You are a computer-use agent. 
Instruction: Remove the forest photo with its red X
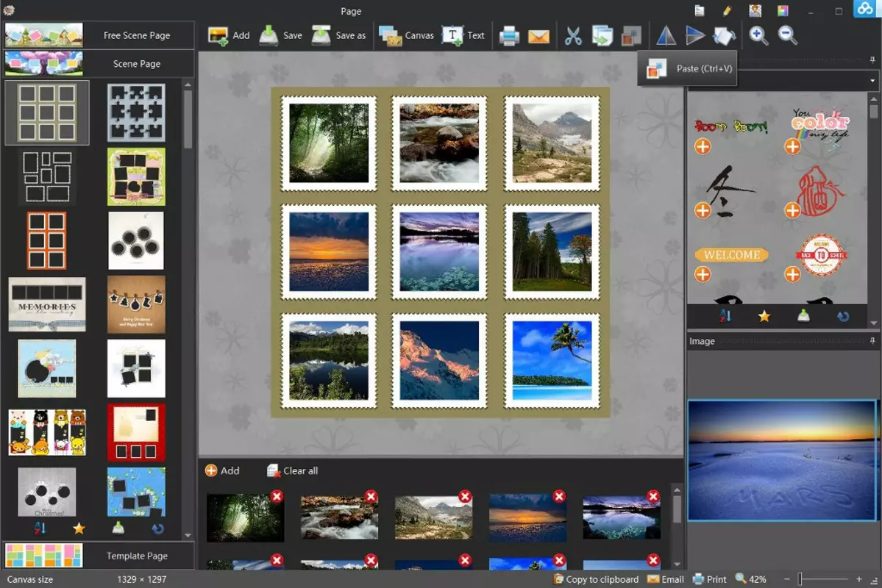[x=277, y=496]
